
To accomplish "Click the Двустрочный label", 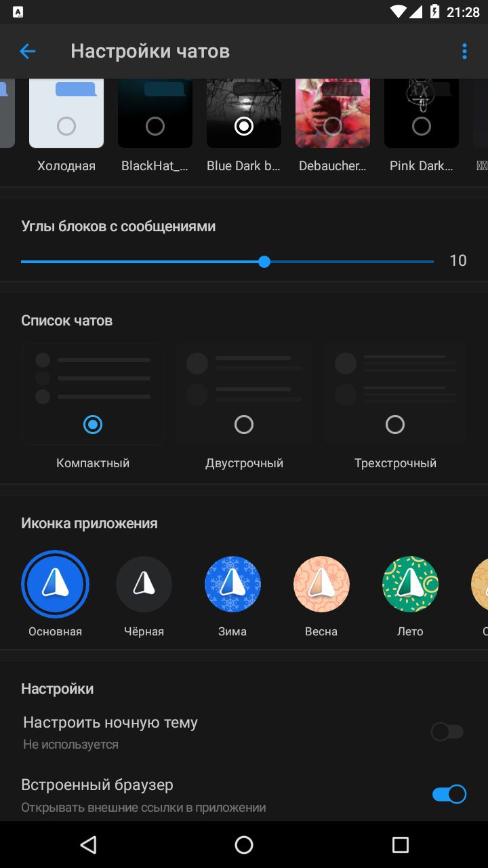I will point(244,463).
